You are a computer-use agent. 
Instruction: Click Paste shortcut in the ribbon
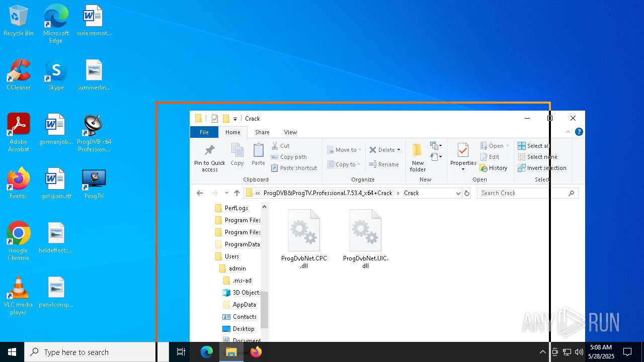pyautogui.click(x=294, y=168)
